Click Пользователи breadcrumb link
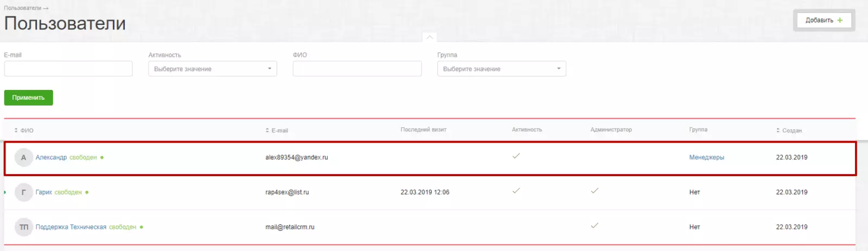This screenshot has width=868, height=251. coord(22,8)
